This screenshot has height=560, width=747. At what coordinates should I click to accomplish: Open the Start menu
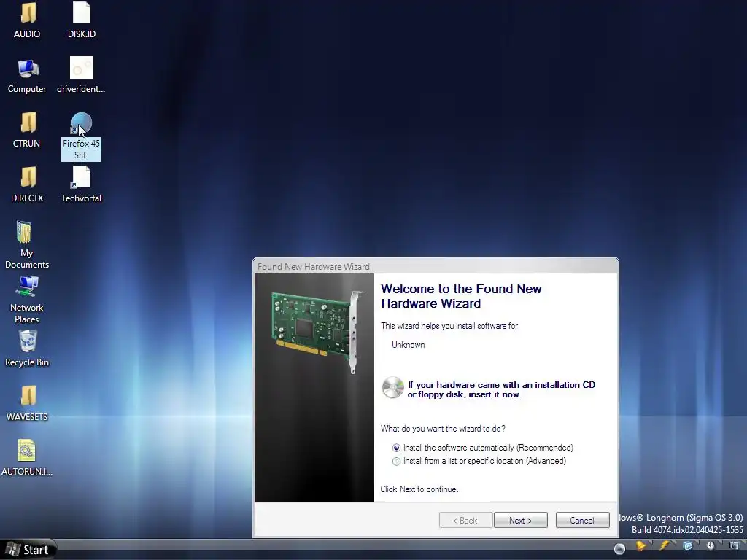pyautogui.click(x=28, y=550)
